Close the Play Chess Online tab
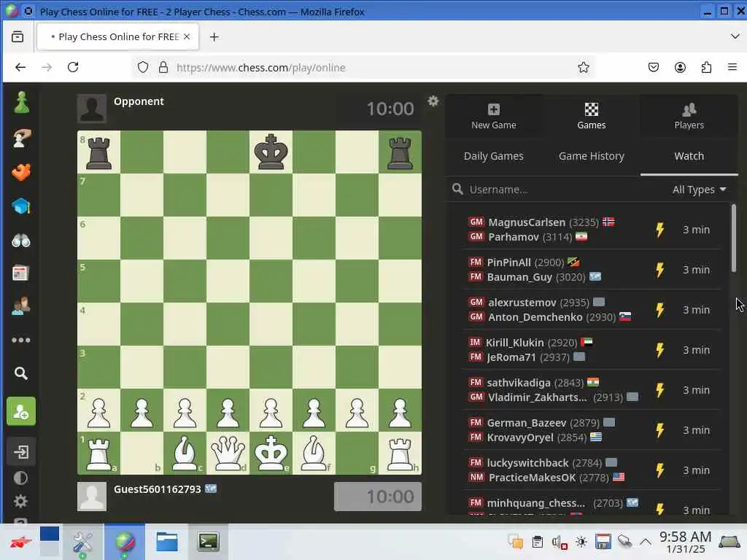 click(x=187, y=36)
